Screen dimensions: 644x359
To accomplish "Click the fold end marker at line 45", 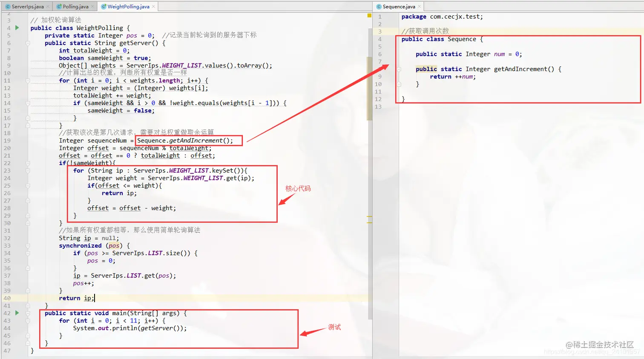I will pyautogui.click(x=28, y=336).
